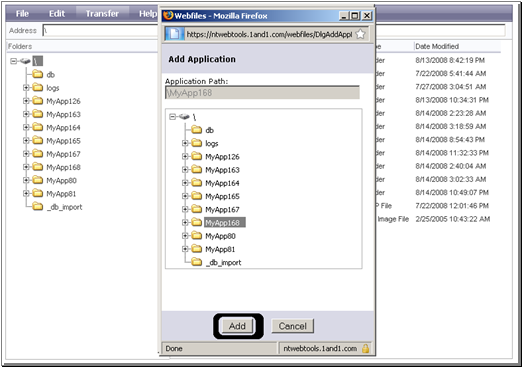Select MyApp167 folder icon in background Folders tree

coord(38,153)
